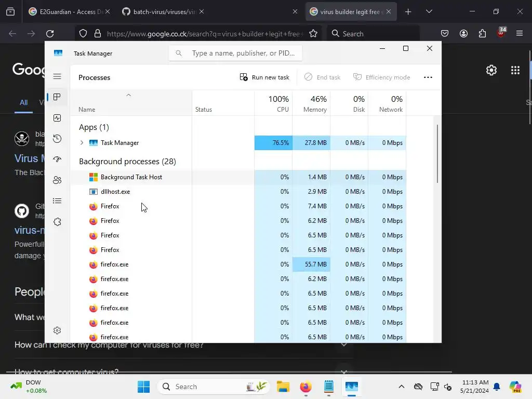The image size is (532, 399).
Task: Open Firefox View icon
Action: coord(10,11)
